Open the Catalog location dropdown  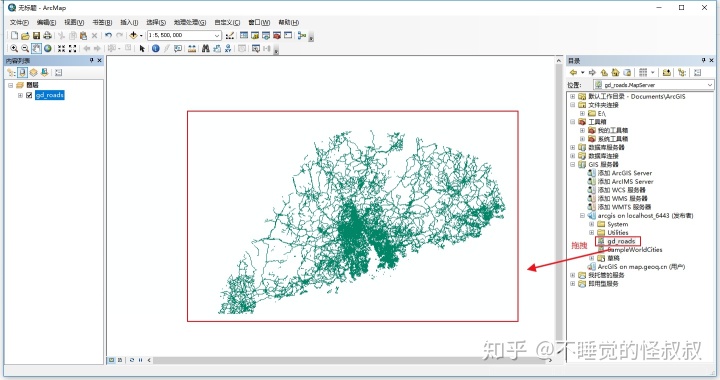pyautogui.click(x=710, y=85)
